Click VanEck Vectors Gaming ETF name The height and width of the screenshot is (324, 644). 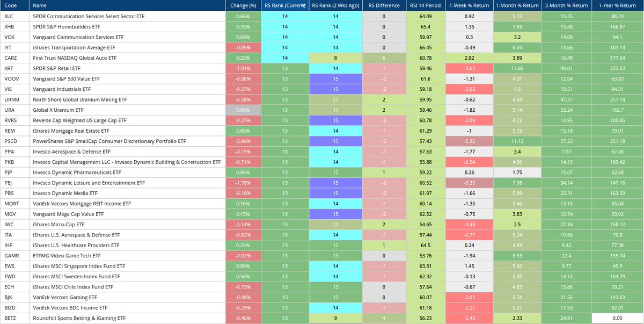(x=65, y=297)
